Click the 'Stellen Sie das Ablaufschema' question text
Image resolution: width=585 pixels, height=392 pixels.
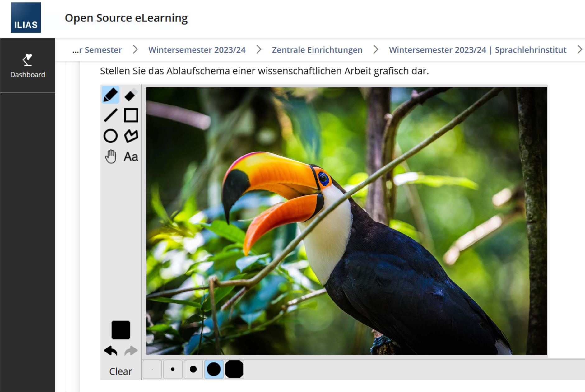tap(264, 71)
